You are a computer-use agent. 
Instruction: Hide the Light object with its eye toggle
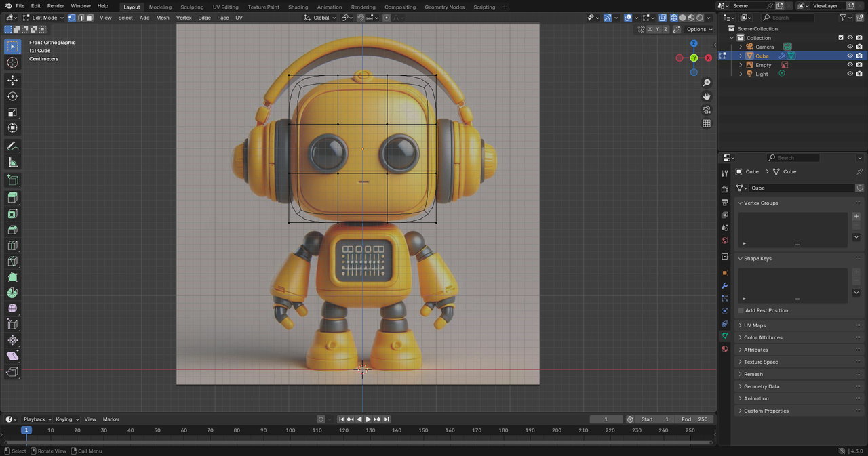click(850, 73)
